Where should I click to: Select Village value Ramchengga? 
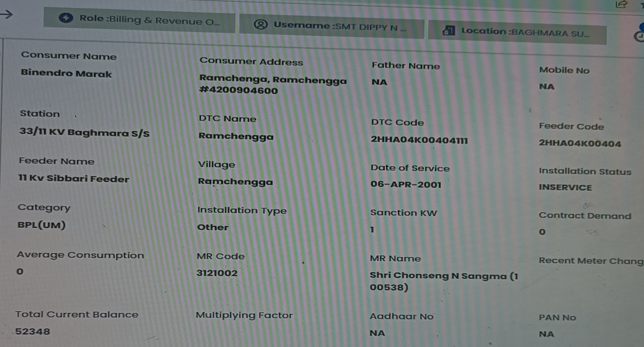235,182
